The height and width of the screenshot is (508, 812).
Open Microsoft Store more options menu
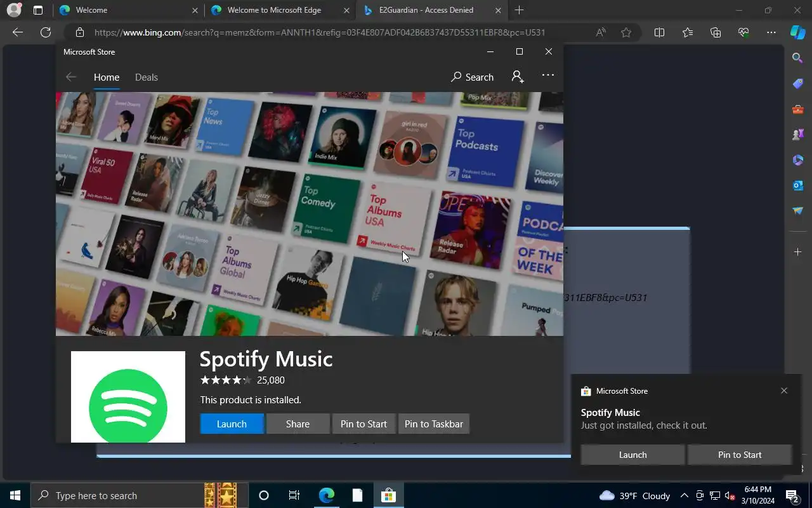(548, 75)
